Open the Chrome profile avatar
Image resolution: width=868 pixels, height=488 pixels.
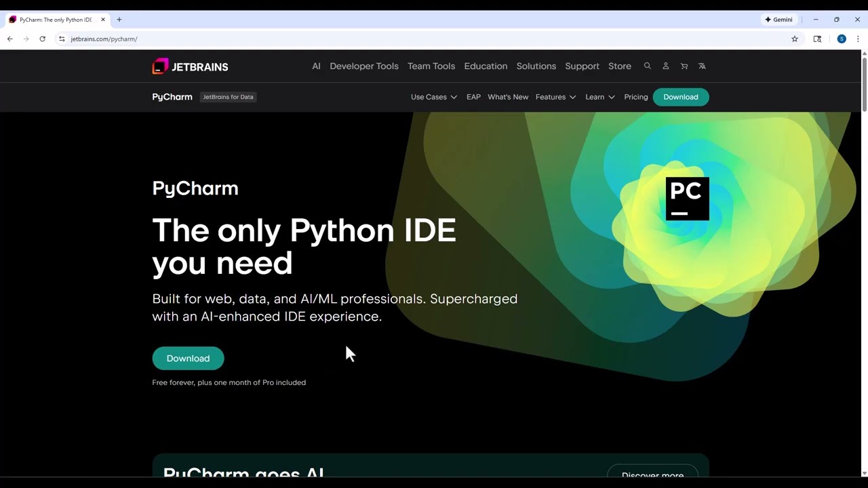pyautogui.click(x=842, y=39)
